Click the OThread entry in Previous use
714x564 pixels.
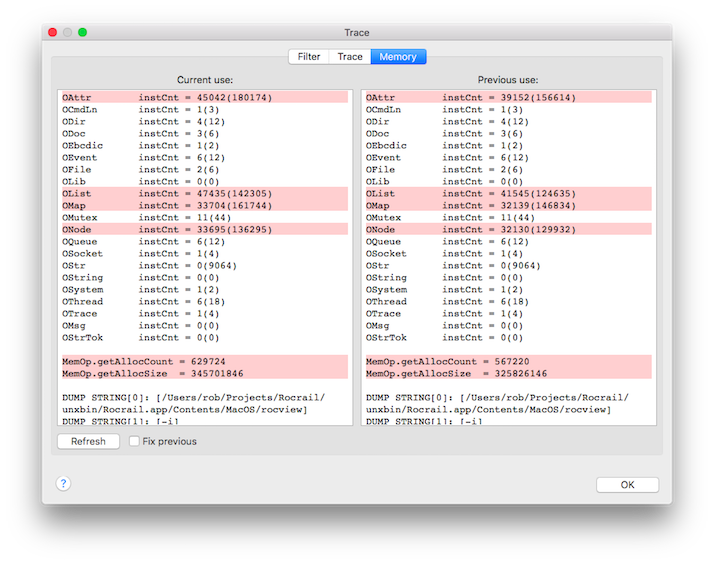click(507, 301)
